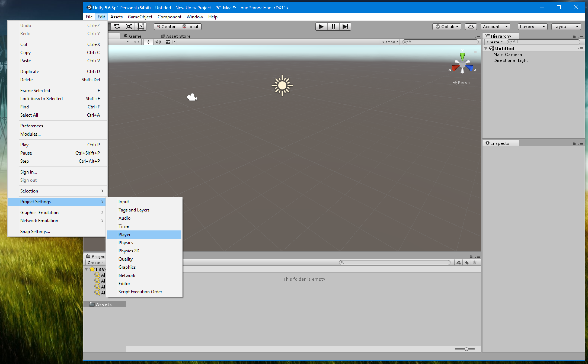This screenshot has width=588, height=364.
Task: Select the Rect transform tool icon
Action: (x=141, y=26)
